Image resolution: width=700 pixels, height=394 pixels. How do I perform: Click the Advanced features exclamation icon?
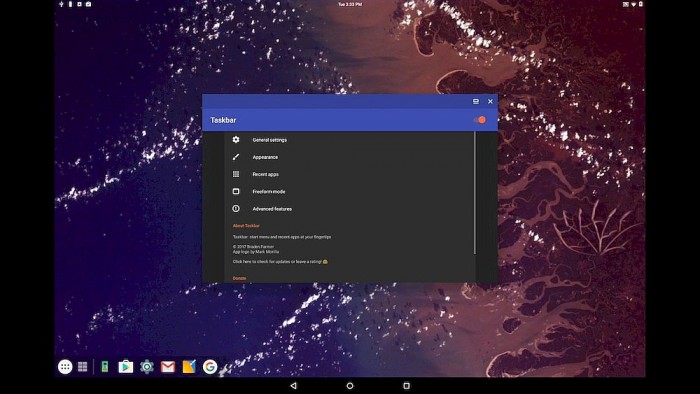[236, 208]
